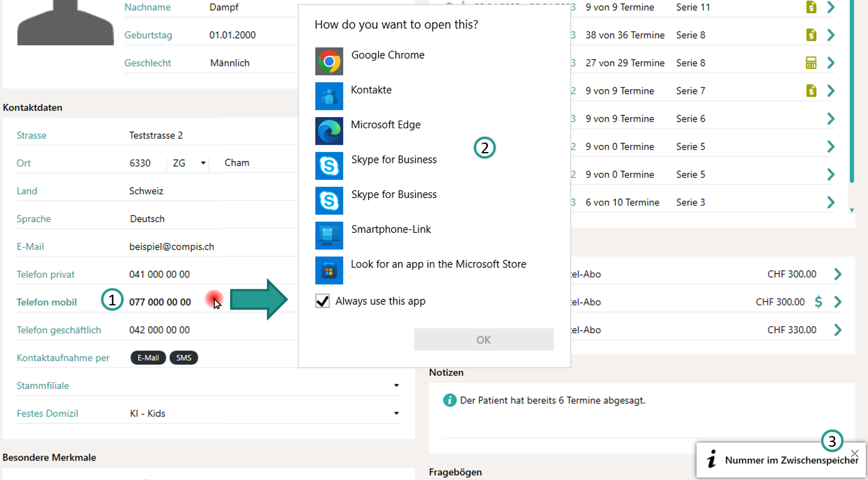Click the business phone number 042 000 00 00

160,330
